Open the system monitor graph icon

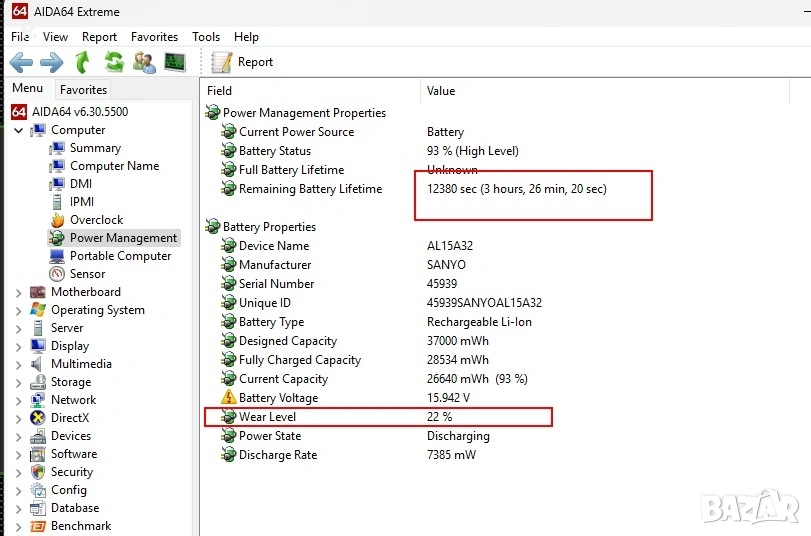coord(175,62)
